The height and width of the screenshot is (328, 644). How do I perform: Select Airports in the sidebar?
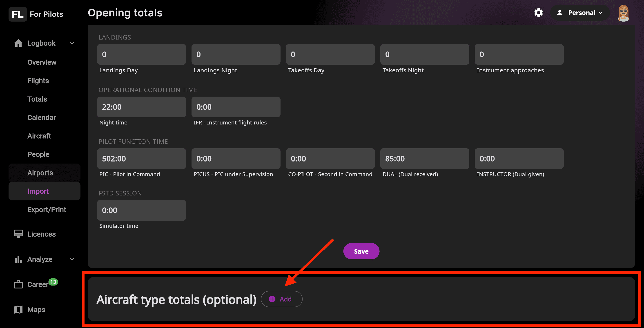(40, 173)
